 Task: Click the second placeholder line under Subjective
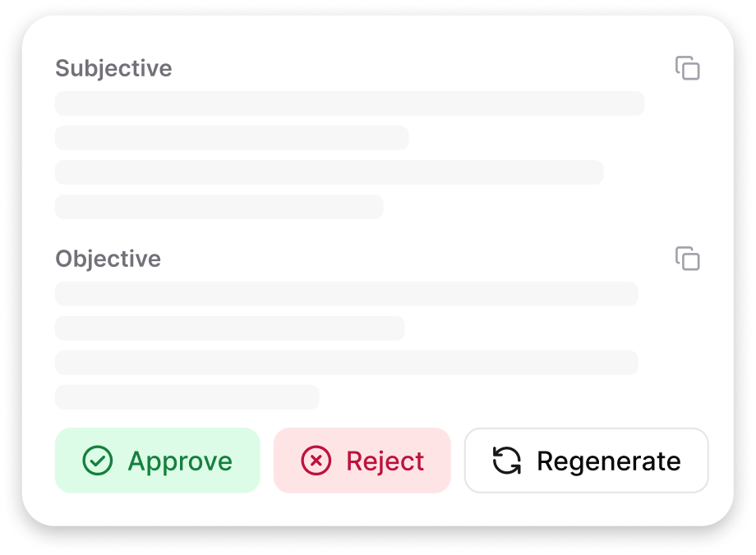pos(232,138)
